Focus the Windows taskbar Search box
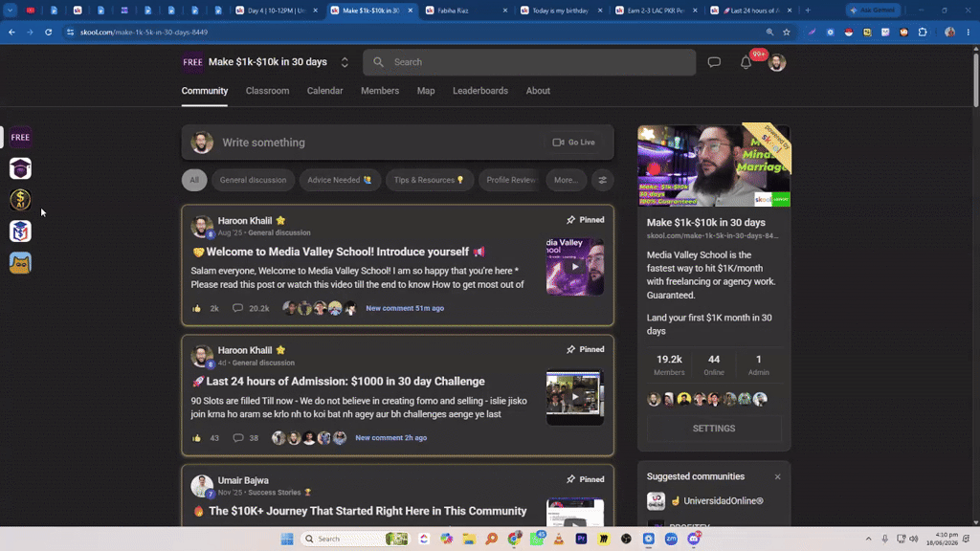This screenshot has height=551, width=980. click(x=355, y=539)
